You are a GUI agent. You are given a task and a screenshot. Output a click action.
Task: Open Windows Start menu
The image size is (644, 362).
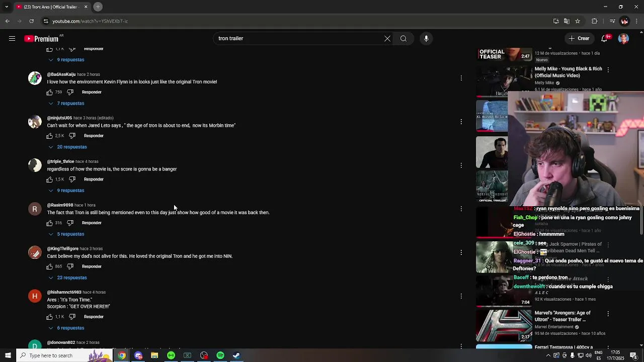tap(8, 355)
